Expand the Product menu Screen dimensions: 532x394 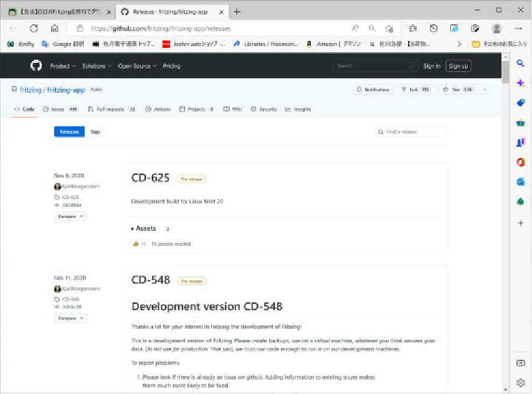tap(63, 66)
